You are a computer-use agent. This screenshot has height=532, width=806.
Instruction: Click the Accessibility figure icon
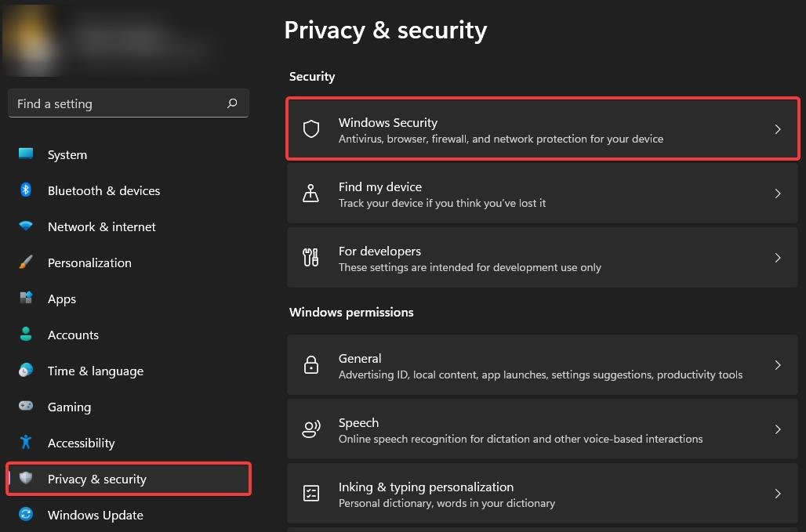(26, 442)
